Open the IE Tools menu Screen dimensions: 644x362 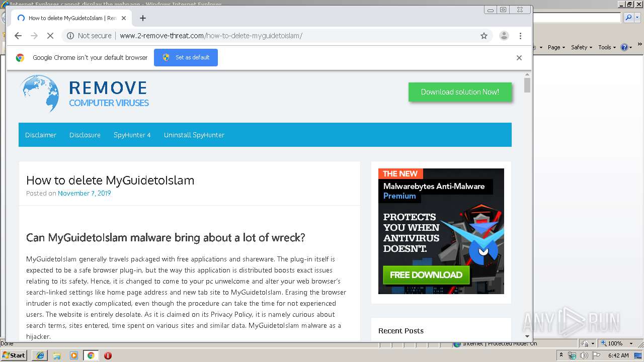(607, 47)
